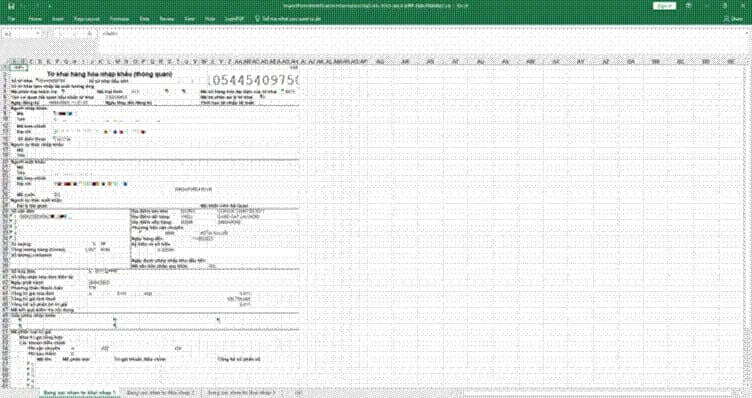Click the Tell me lightbulb search box
Image resolution: width=752 pixels, height=398 pixels.
click(x=288, y=19)
